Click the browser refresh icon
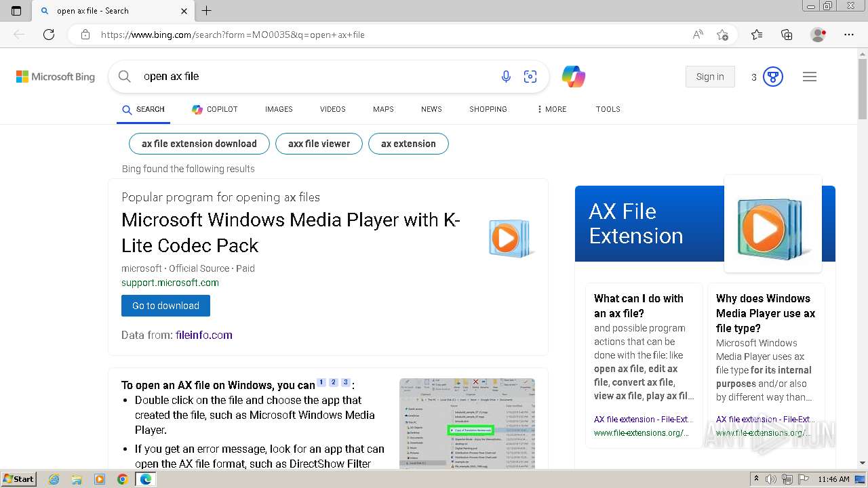Image resolution: width=868 pixels, height=488 pixels. 49,35
